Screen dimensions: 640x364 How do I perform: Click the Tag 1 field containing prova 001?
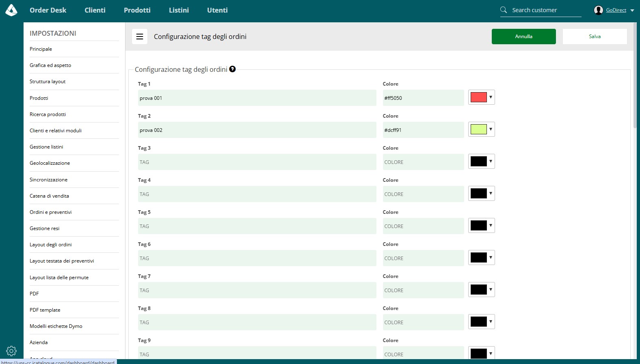pyautogui.click(x=257, y=98)
